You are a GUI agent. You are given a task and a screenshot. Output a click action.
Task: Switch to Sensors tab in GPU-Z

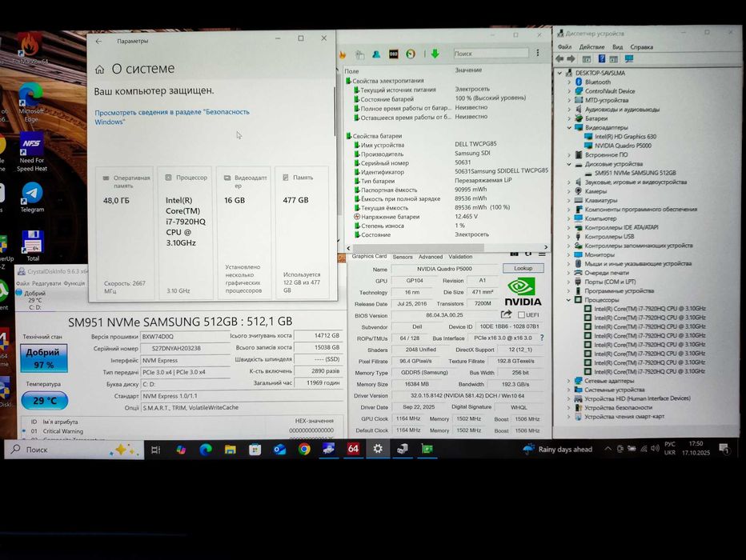pos(403,257)
